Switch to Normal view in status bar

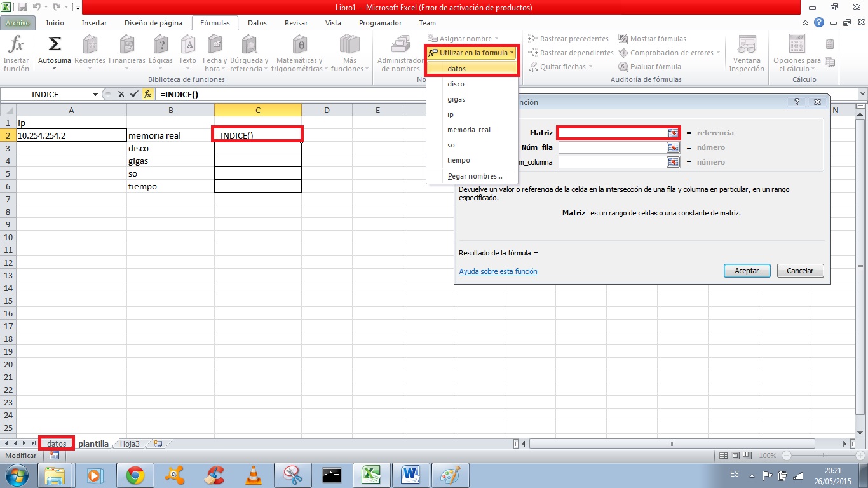tap(723, 456)
